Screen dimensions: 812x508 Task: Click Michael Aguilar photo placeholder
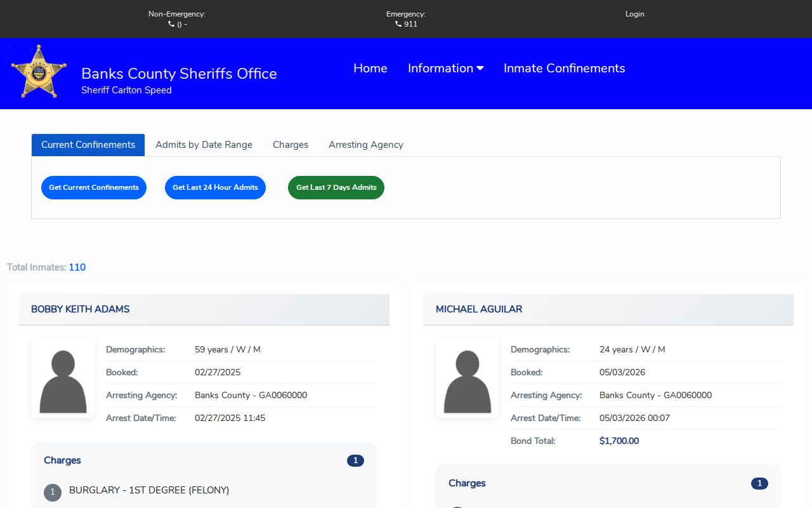(468, 378)
